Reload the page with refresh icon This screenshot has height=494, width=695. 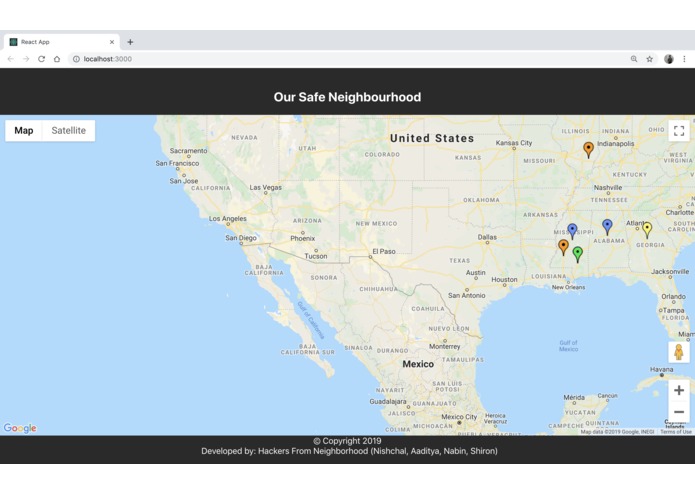click(x=41, y=59)
